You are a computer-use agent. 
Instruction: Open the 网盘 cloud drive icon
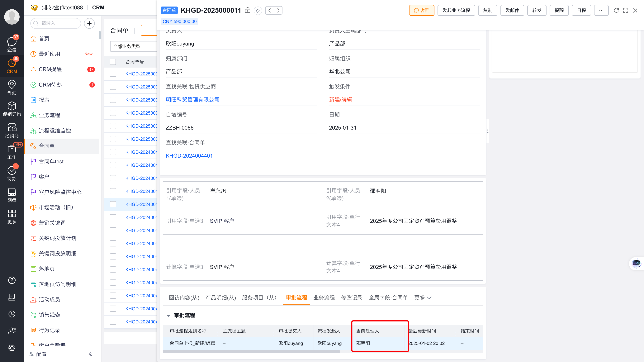(12, 195)
